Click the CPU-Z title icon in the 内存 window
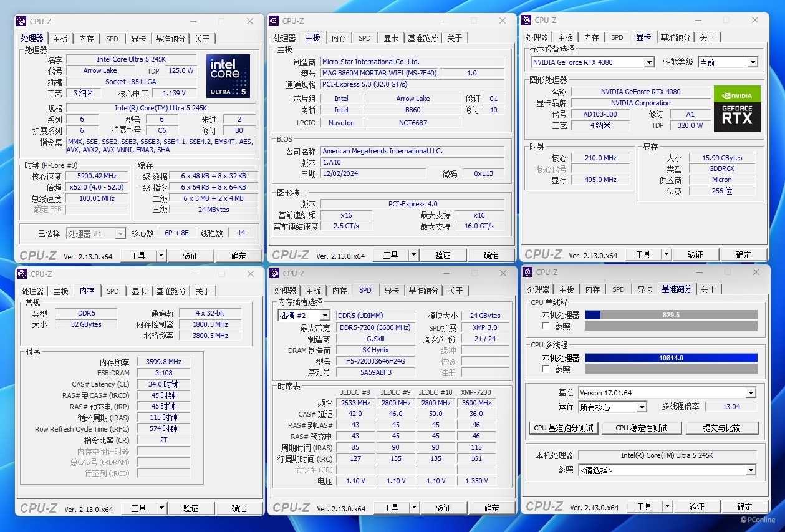785x532 pixels. point(22,274)
